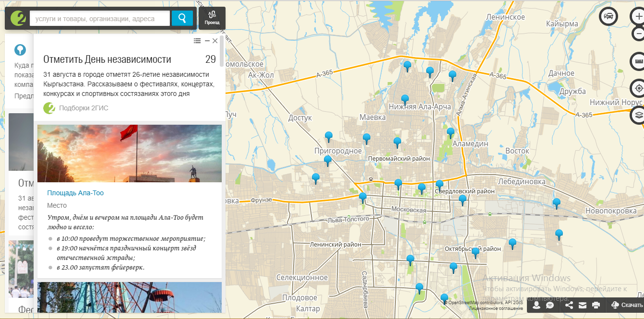
Task: Click map label Дачное
Action: pyautogui.click(x=561, y=73)
